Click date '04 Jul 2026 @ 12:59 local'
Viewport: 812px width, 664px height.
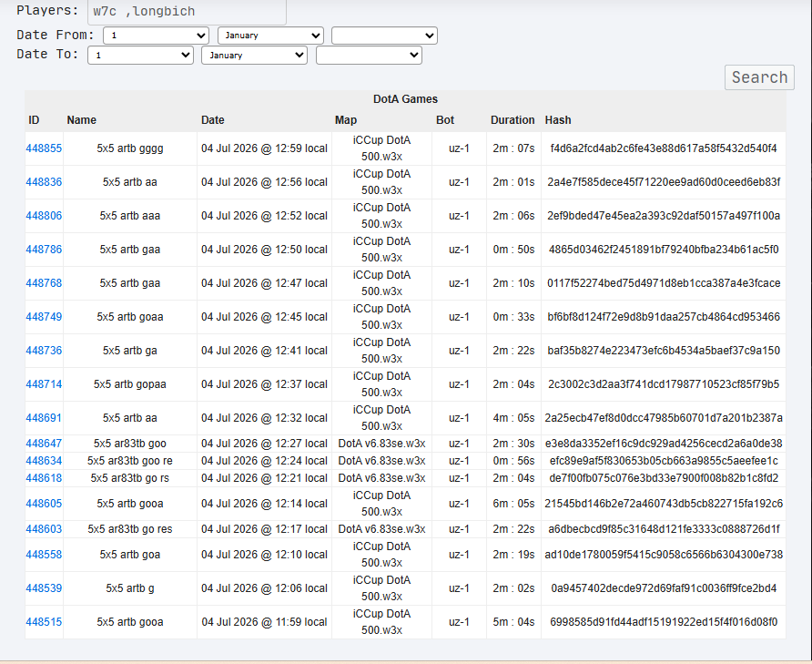click(x=264, y=148)
